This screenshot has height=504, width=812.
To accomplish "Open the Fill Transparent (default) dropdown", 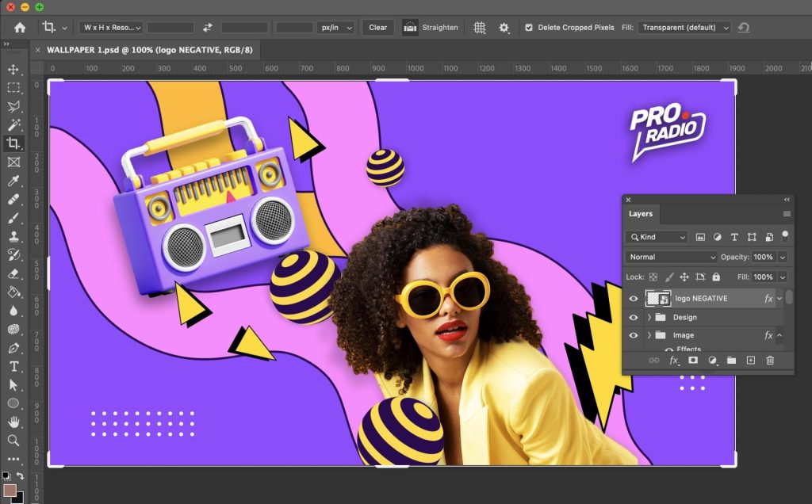I will (684, 28).
